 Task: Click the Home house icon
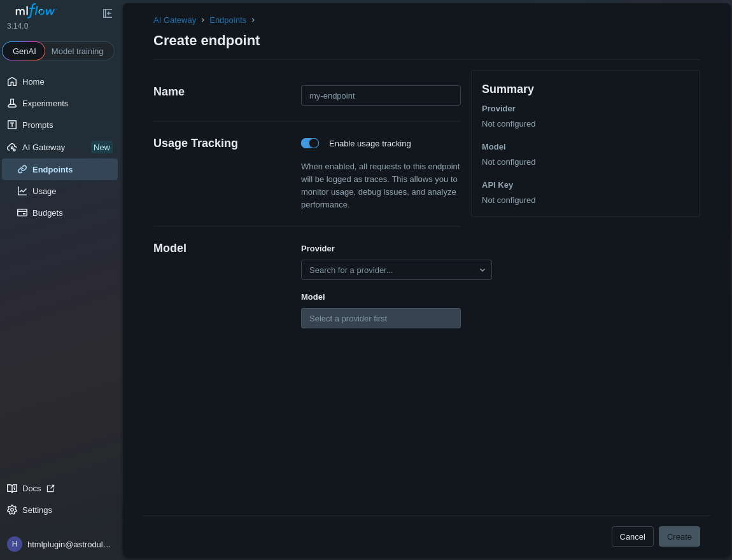tap(12, 81)
